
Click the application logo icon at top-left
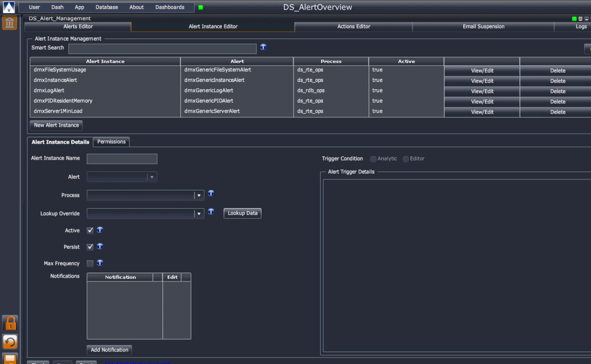coord(9,7)
